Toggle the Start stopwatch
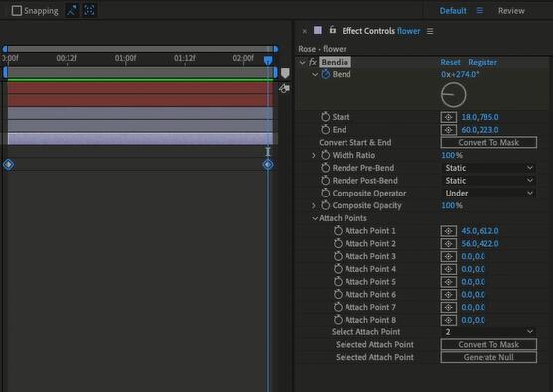 (x=326, y=117)
